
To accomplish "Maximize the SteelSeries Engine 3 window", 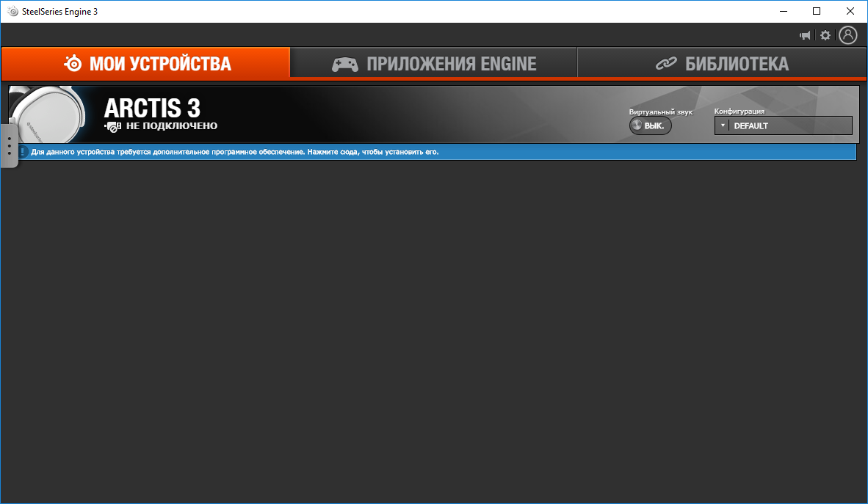I will 817,12.
